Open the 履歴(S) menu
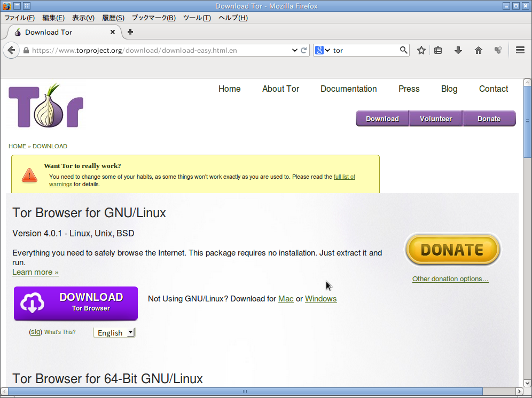The width and height of the screenshot is (532, 398). (113, 18)
